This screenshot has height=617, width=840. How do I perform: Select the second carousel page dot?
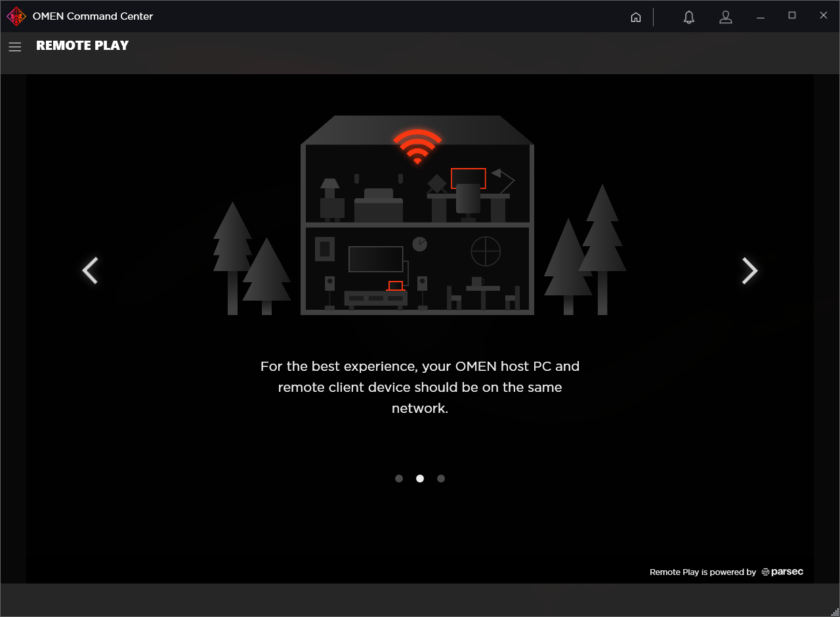[x=420, y=479]
